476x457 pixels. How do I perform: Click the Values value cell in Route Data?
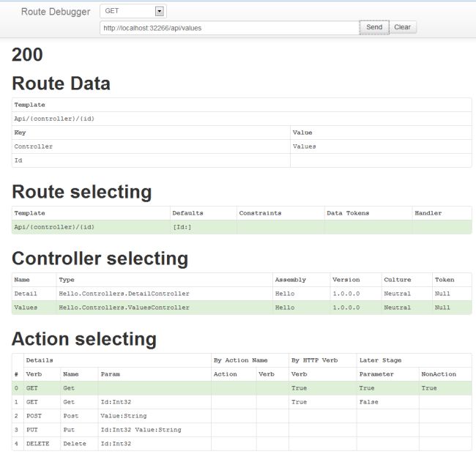coord(380,146)
